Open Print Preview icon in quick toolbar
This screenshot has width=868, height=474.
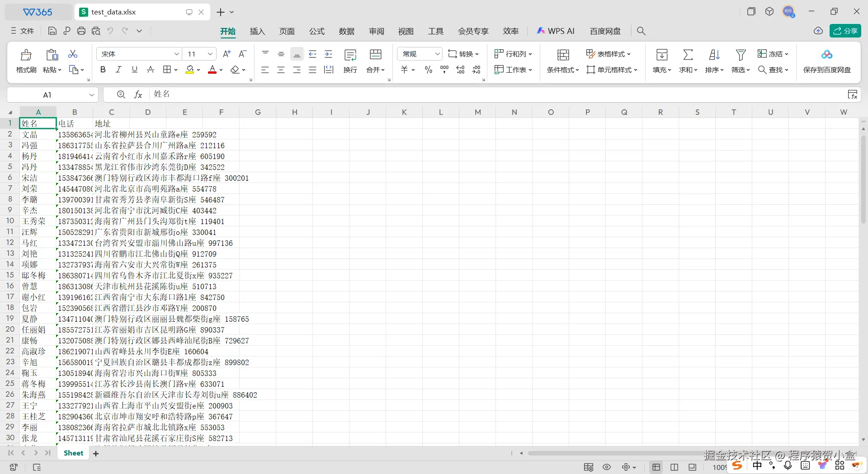[96, 31]
